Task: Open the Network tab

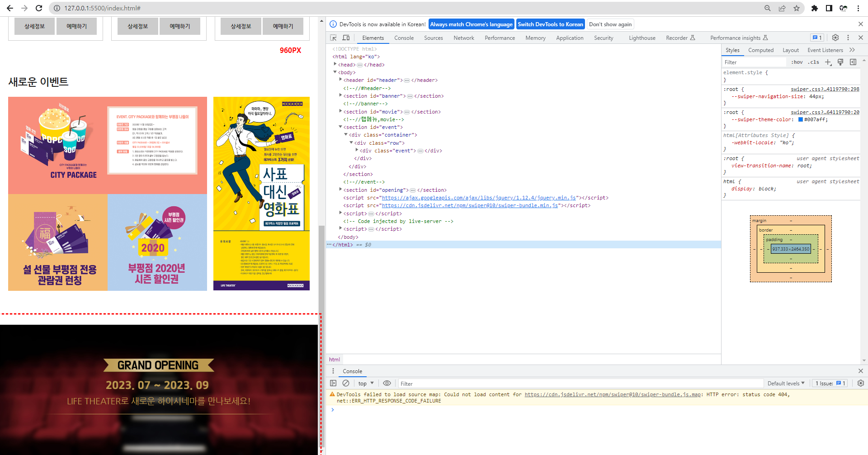Action: (464, 38)
